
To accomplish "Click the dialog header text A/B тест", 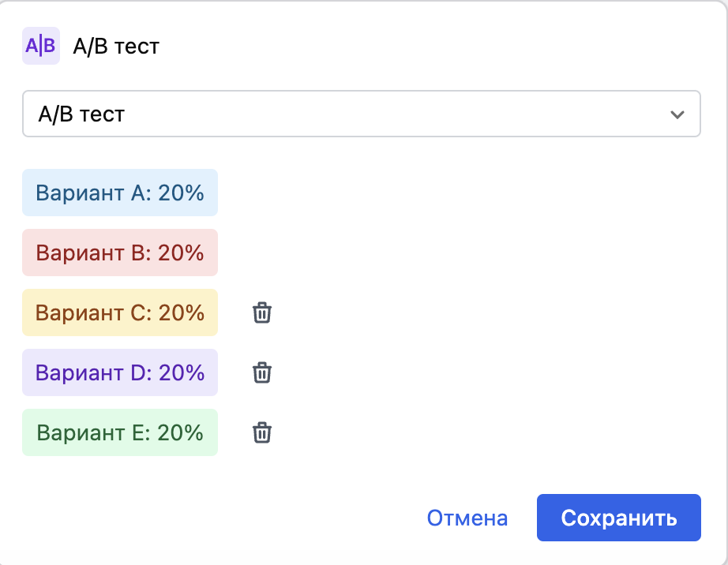I will click(x=115, y=47).
